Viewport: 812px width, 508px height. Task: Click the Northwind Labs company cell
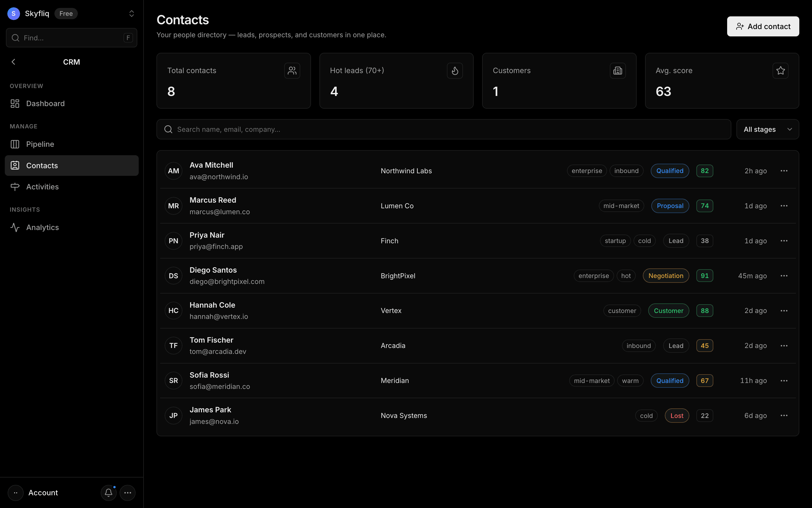point(406,171)
